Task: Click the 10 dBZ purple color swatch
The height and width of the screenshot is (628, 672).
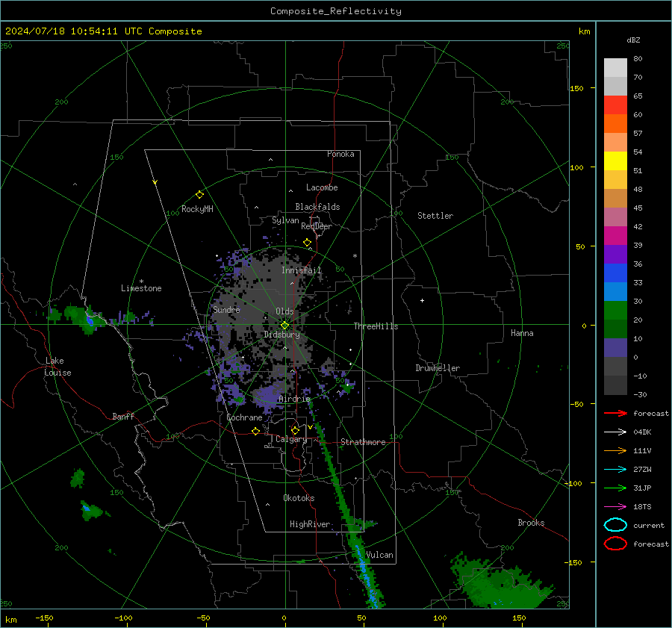Action: coord(615,347)
